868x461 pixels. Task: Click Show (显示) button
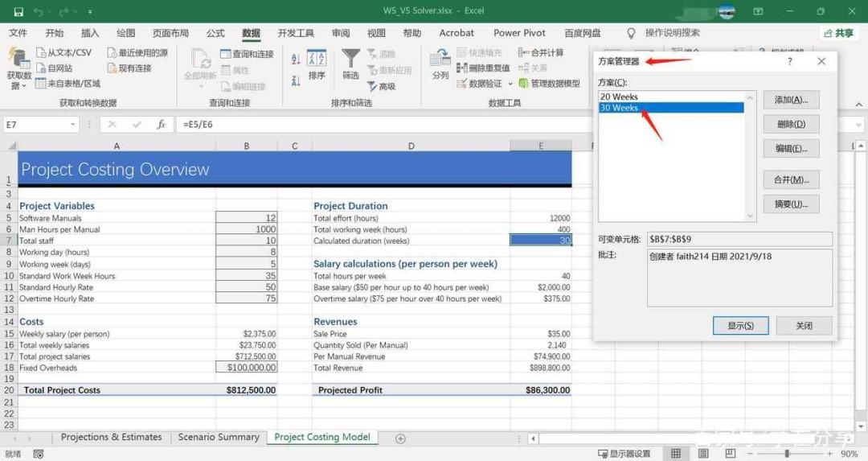[741, 326]
